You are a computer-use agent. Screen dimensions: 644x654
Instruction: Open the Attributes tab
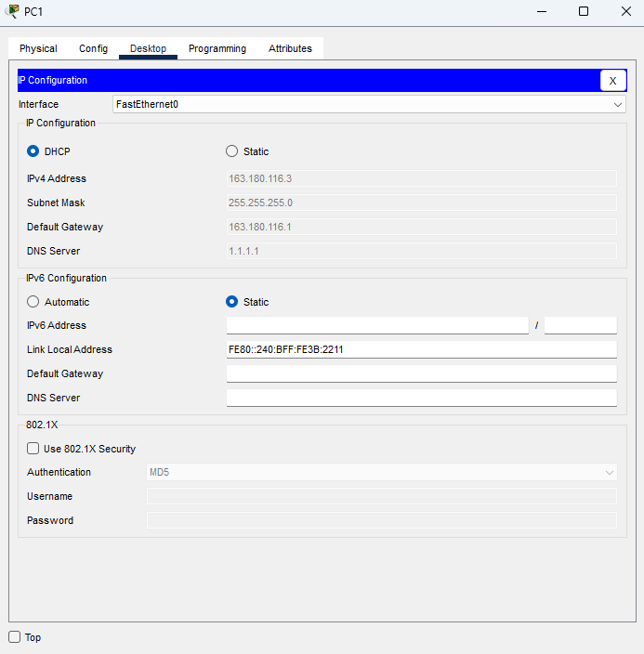[290, 48]
